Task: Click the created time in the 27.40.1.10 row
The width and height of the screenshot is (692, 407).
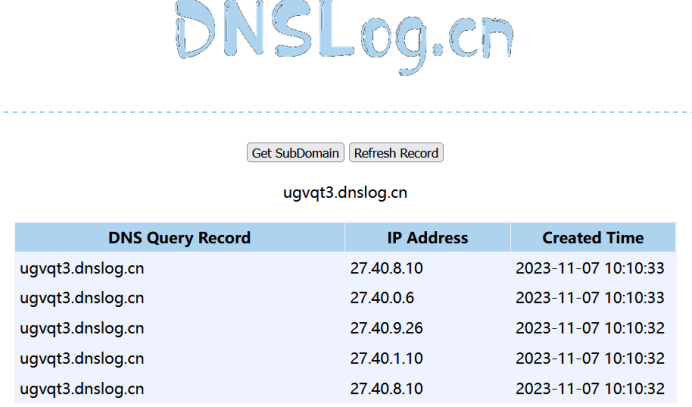Action: coord(590,358)
